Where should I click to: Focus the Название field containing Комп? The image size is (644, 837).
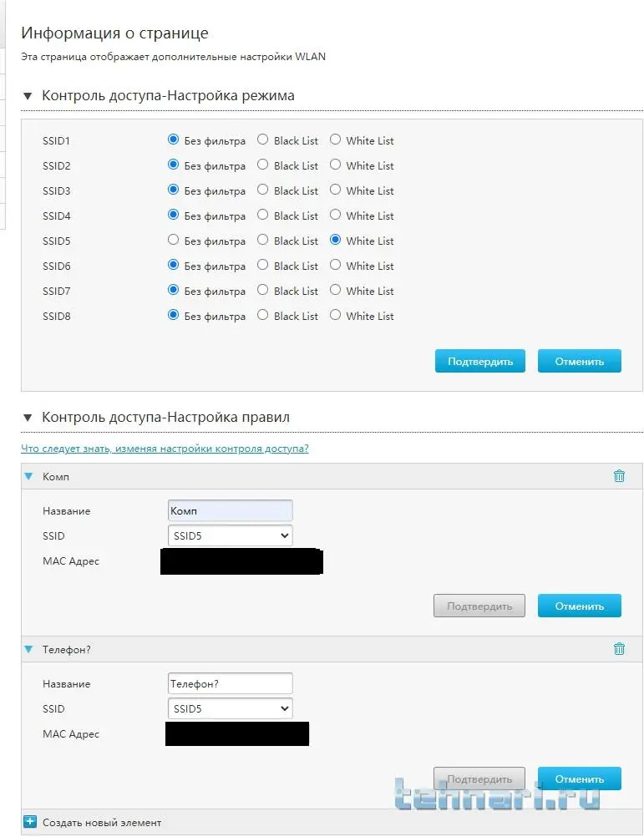pos(230,510)
